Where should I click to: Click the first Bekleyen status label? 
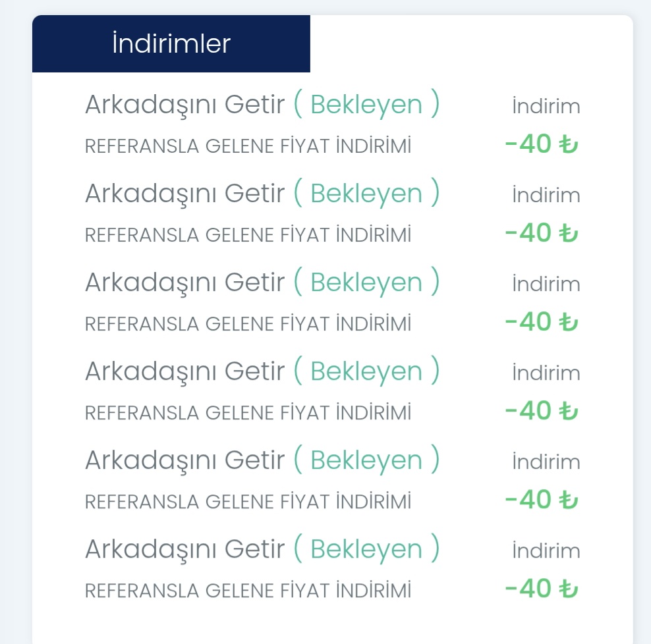[366, 104]
